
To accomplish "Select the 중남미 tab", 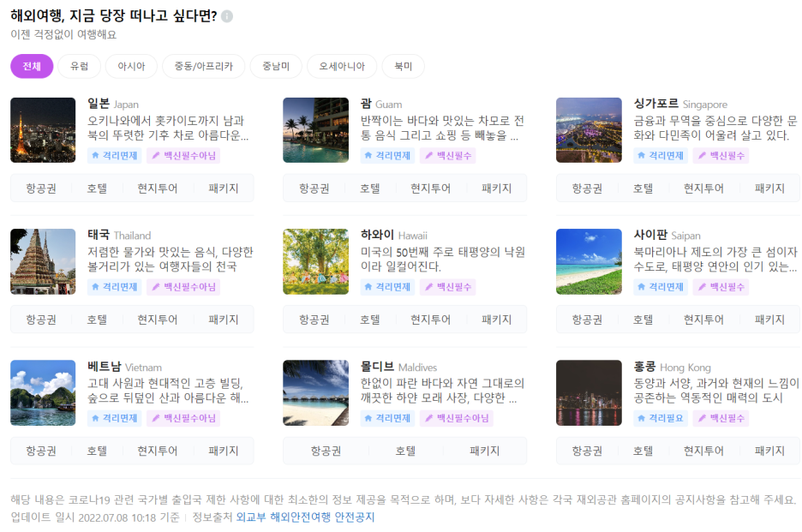I will click(276, 66).
